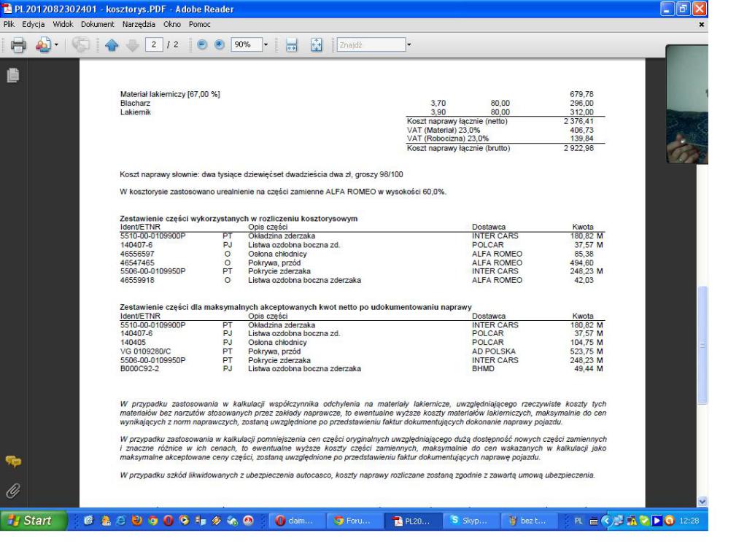Select part number 5510-00-0109900P in first table

(x=153, y=236)
